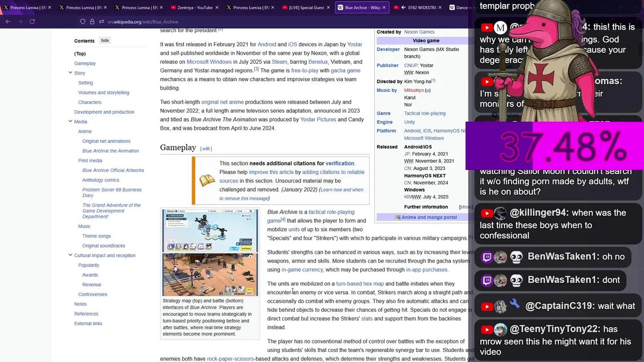The width and height of the screenshot is (644, 362).
Task: Jump to (Top) in Contents
Action: point(80,54)
